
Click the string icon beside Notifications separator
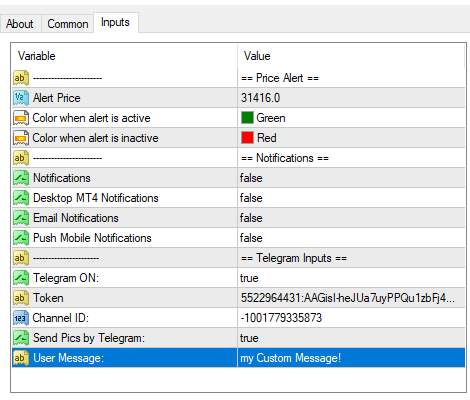(x=21, y=158)
